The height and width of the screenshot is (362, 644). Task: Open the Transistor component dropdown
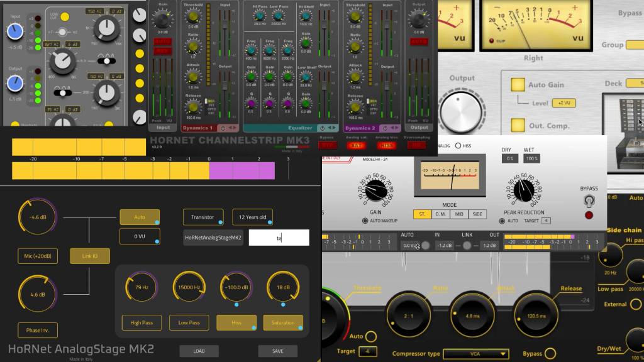[x=203, y=217]
